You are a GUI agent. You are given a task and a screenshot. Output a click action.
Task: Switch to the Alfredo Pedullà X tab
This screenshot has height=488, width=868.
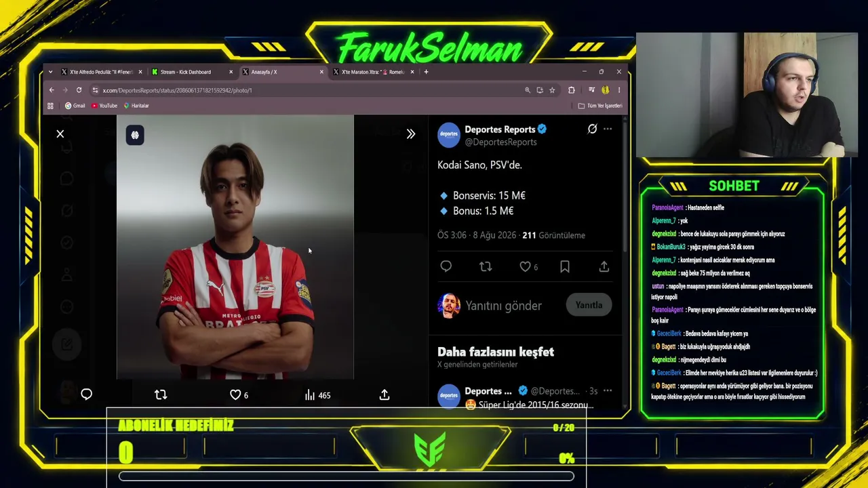(x=100, y=72)
